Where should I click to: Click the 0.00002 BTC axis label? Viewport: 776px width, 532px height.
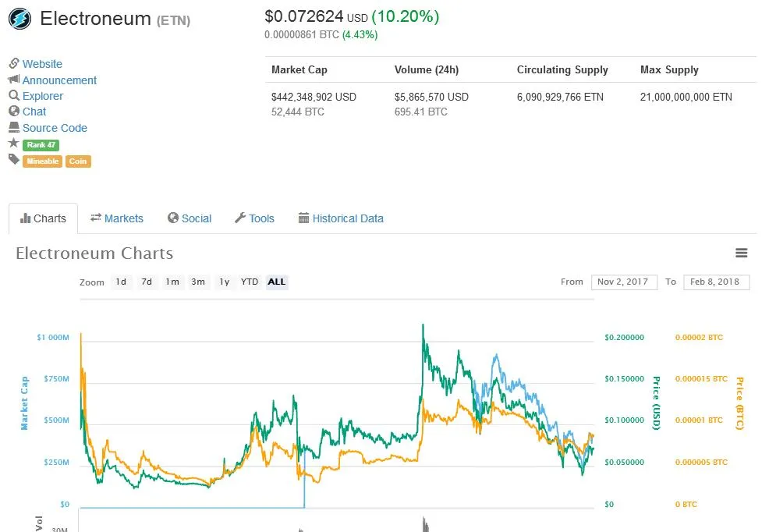(700, 338)
